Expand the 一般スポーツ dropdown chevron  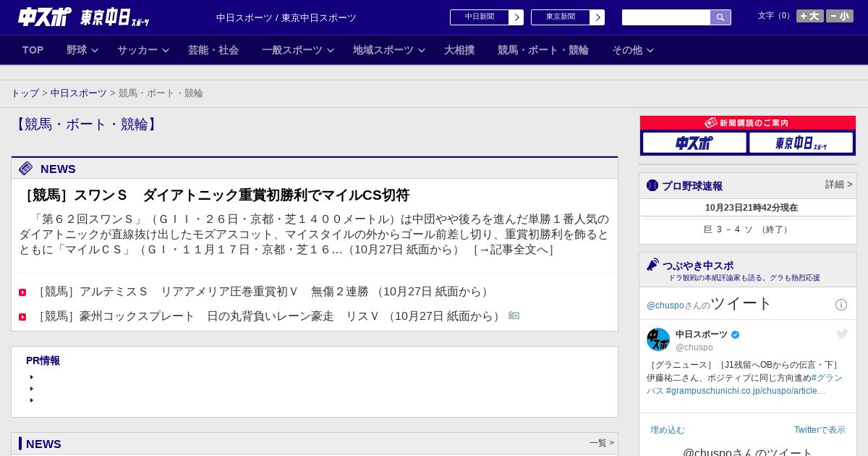[x=331, y=51]
